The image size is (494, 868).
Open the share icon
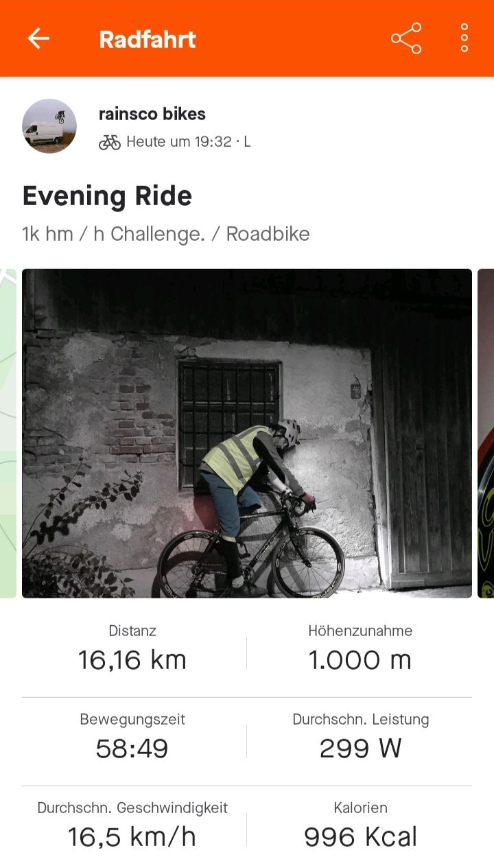point(406,38)
